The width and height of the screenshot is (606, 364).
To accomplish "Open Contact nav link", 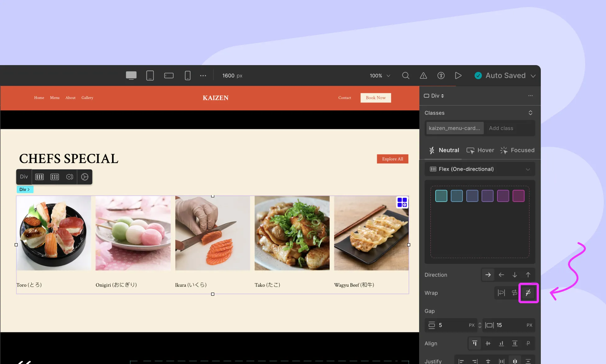I will click(345, 98).
